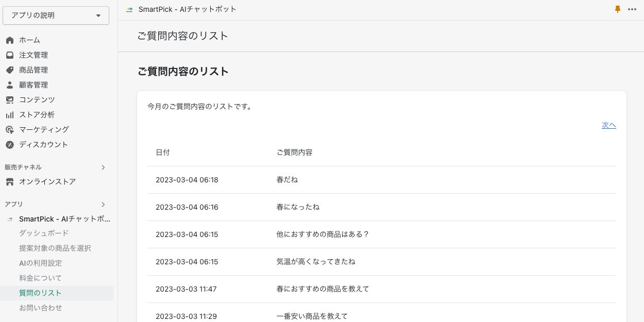Click the discount badge icon
Image resolution: width=644 pixels, height=322 pixels.
pyautogui.click(x=10, y=145)
